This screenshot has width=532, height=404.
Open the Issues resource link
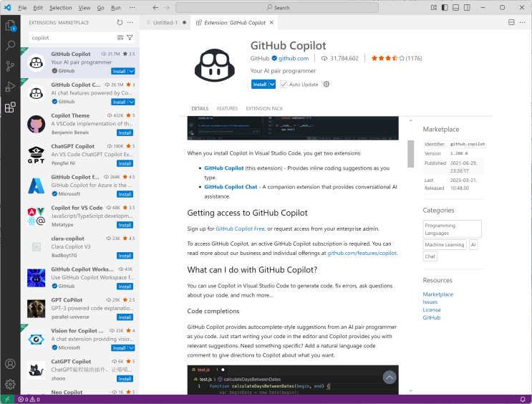point(430,302)
